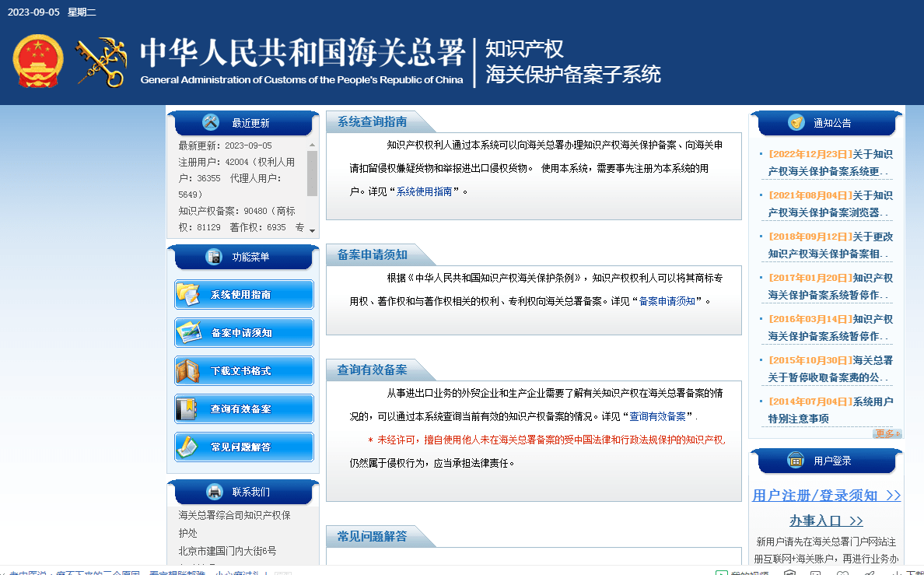Open the 常见问题解答 function menu button

[244, 447]
